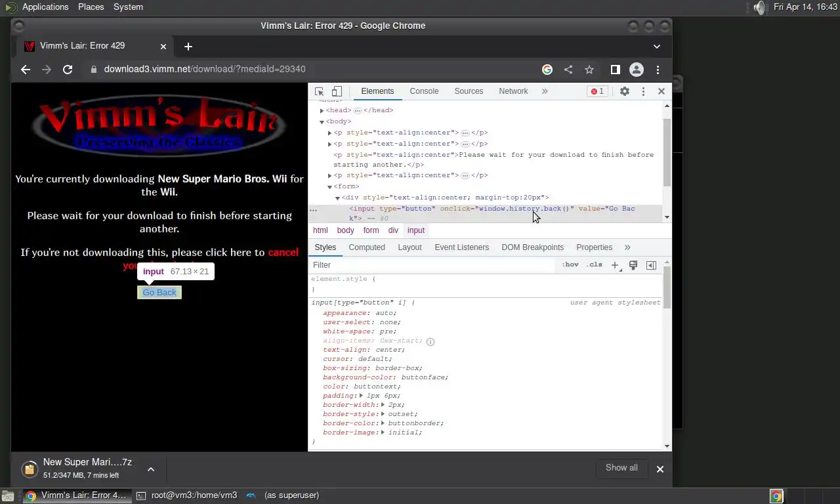Toggle the Chrome side panel icon
This screenshot has width=840, height=504.
(x=615, y=70)
